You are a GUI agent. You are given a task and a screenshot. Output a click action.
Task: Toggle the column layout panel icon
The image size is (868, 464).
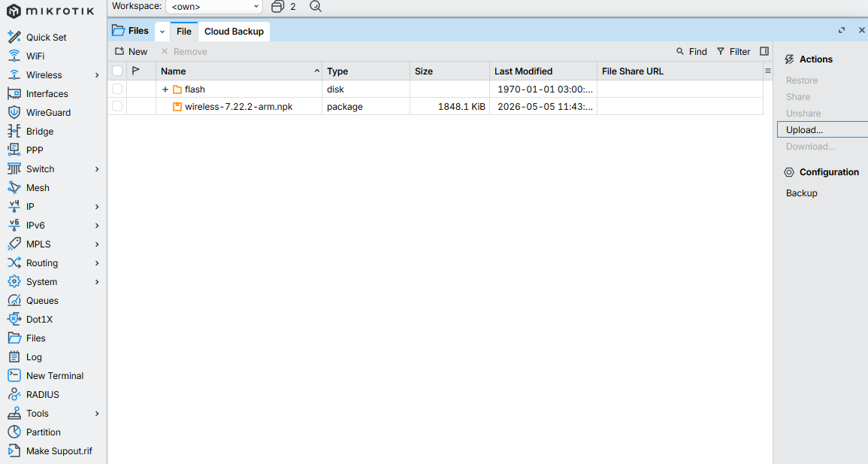tap(764, 51)
